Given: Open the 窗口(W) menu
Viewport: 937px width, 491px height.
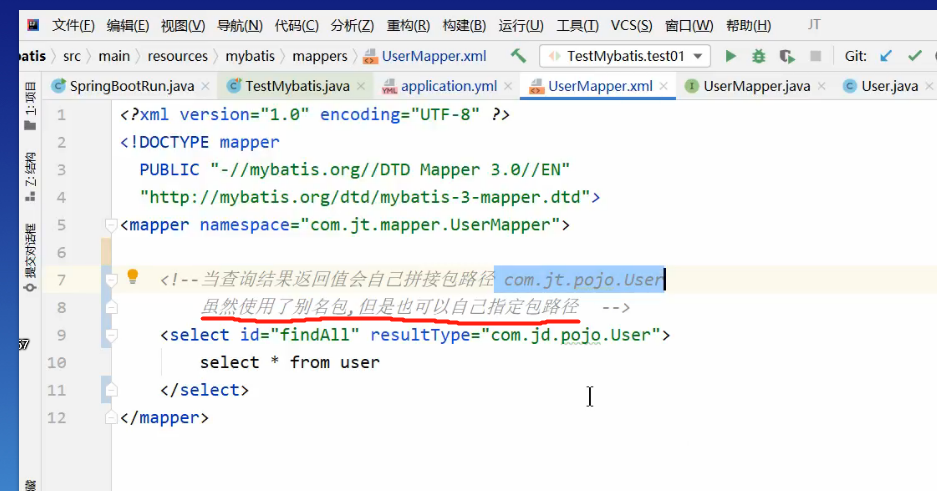Looking at the screenshot, I should coord(689,26).
